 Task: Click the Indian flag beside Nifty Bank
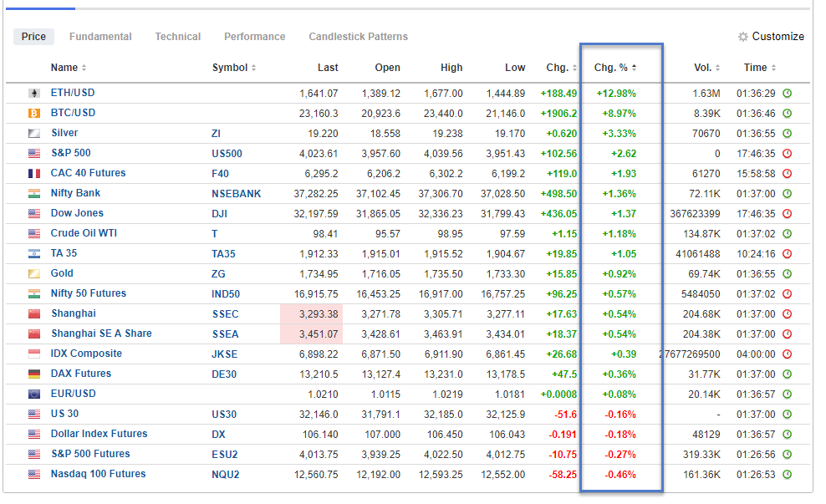pyautogui.click(x=34, y=193)
